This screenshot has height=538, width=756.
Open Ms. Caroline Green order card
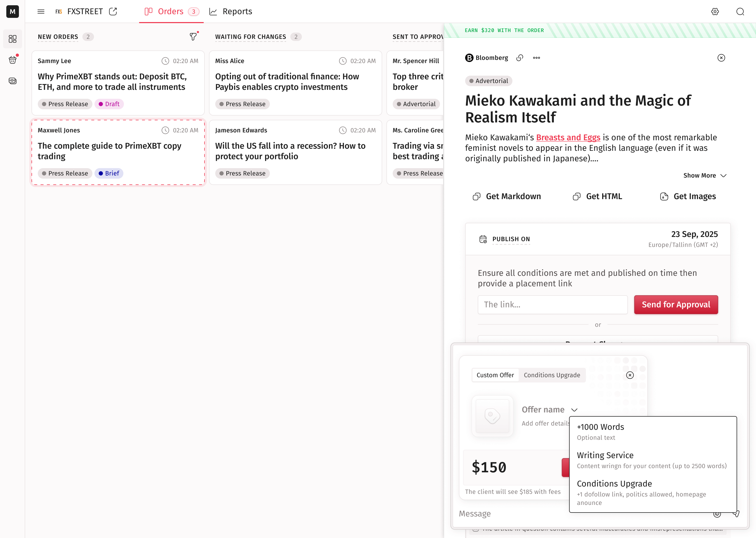coord(415,152)
